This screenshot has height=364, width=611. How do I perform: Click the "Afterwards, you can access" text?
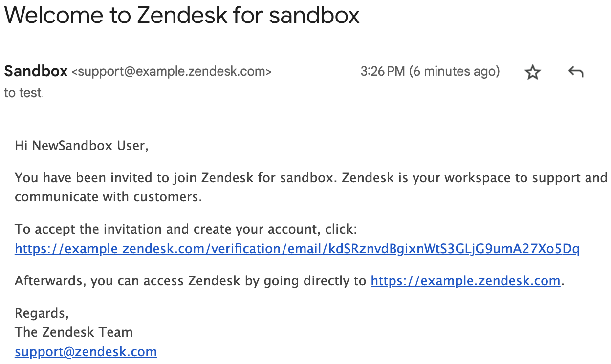click(x=191, y=281)
